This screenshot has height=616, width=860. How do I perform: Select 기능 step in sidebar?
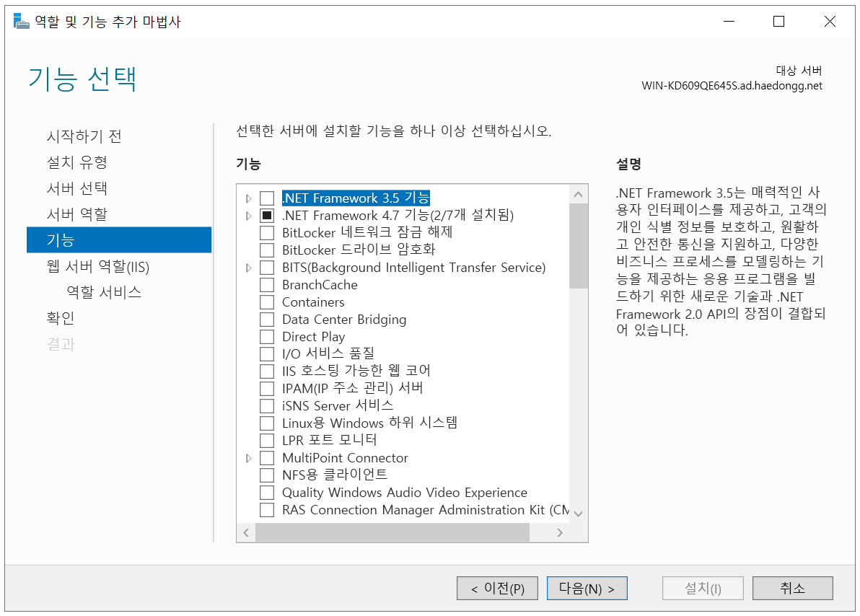coord(119,239)
